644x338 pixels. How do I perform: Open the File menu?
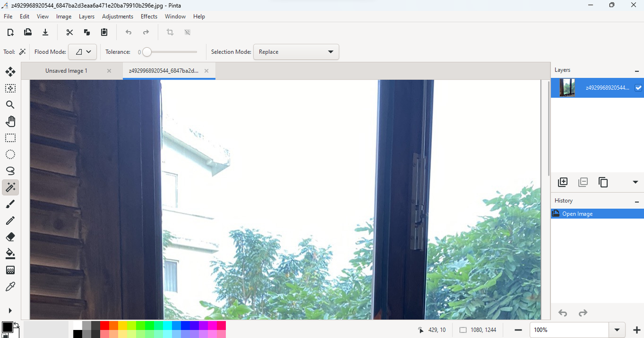8,17
